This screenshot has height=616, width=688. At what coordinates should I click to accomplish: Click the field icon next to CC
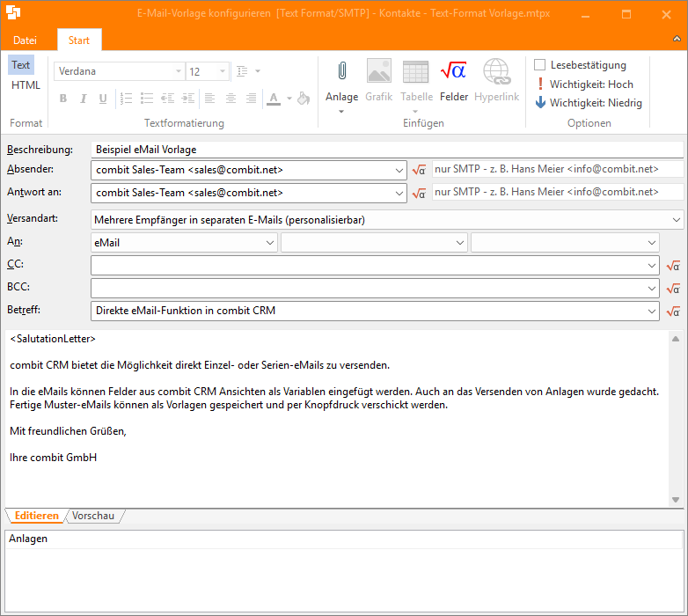point(673,265)
